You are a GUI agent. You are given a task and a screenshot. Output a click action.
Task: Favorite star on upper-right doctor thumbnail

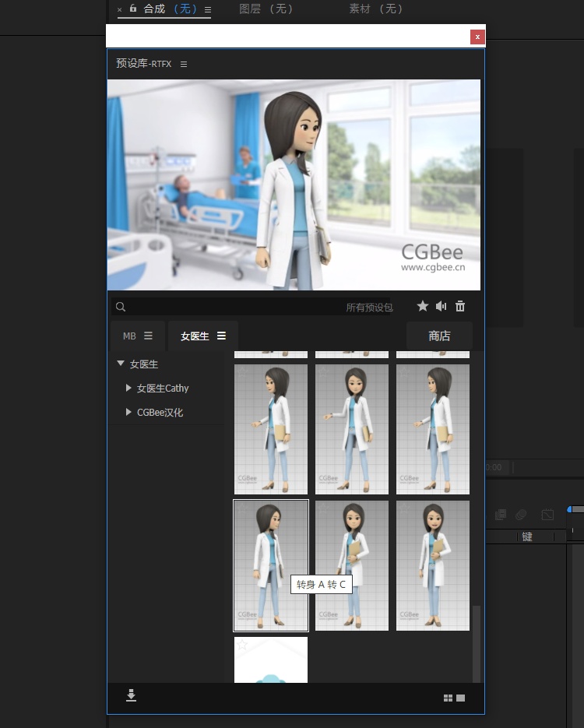point(404,372)
